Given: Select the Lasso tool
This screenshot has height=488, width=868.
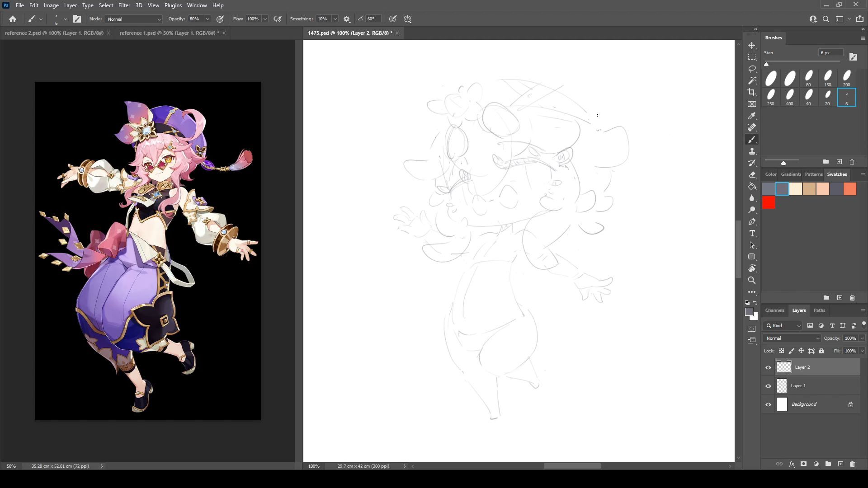Looking at the screenshot, I should point(752,69).
